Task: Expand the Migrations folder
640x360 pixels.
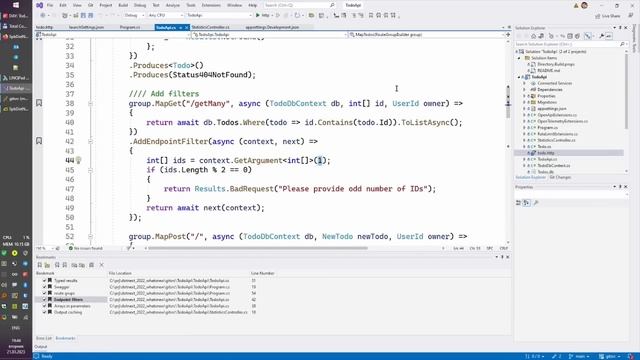Action: click(524, 102)
